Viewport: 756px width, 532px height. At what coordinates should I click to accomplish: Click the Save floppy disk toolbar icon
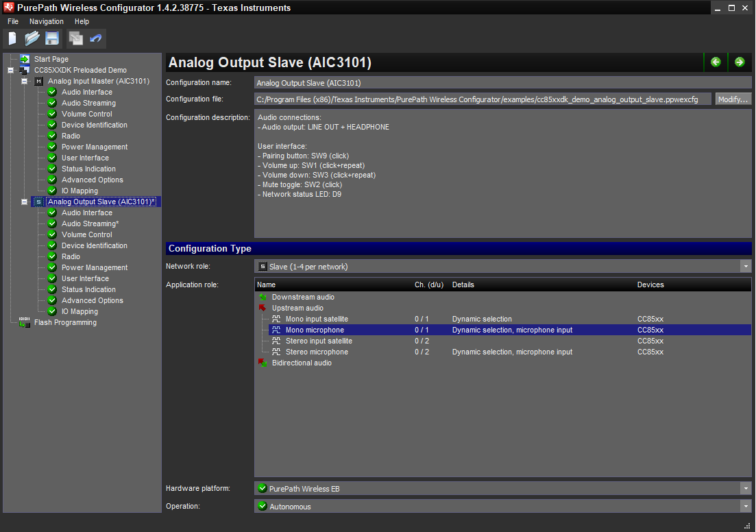[x=51, y=38]
